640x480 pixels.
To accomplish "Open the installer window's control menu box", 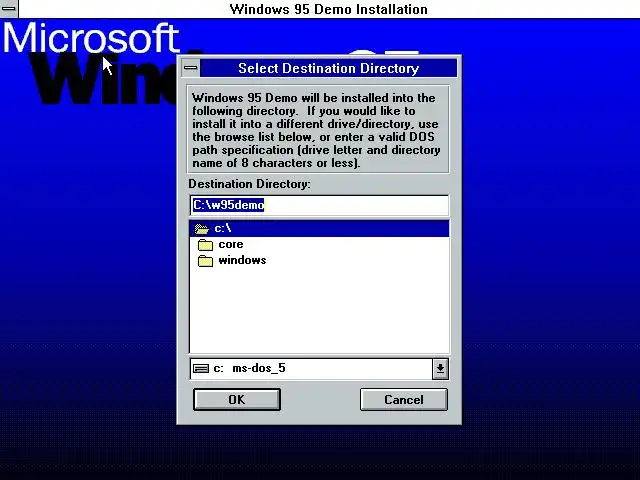I will pyautogui.click(x=9, y=9).
